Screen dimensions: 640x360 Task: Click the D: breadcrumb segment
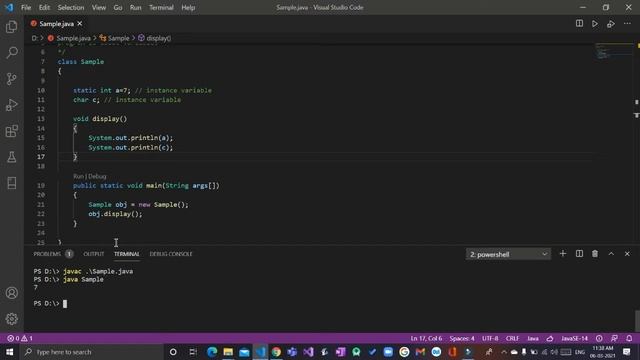pyautogui.click(x=34, y=38)
